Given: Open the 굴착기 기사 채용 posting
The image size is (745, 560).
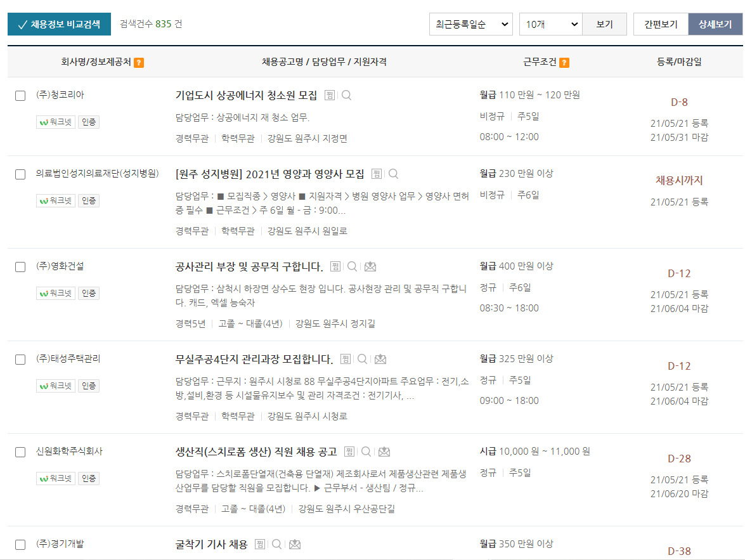Looking at the screenshot, I should (x=211, y=544).
